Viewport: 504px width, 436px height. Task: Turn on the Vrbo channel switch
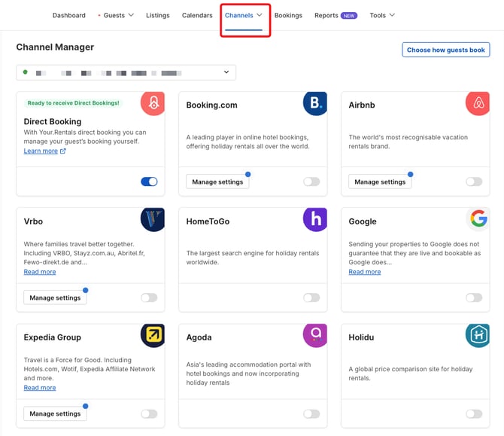[x=149, y=297]
